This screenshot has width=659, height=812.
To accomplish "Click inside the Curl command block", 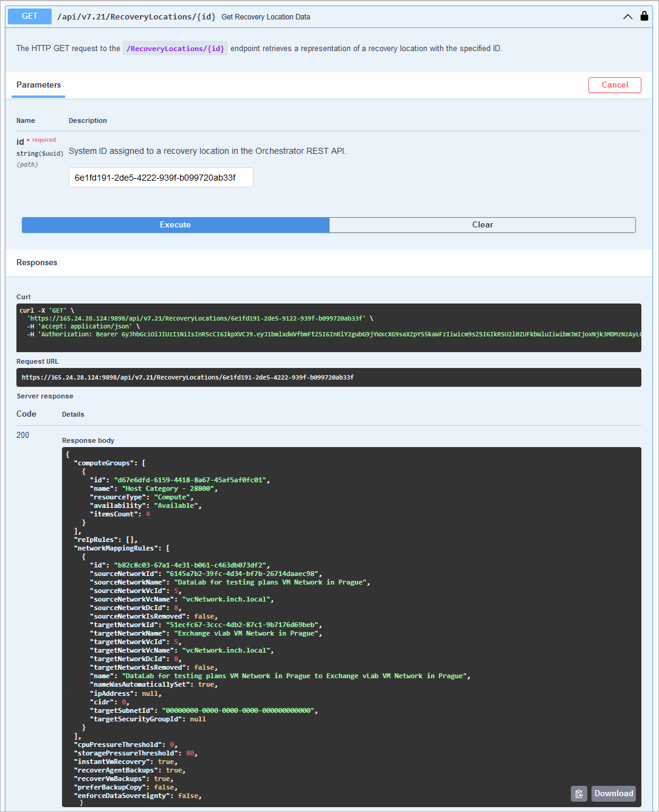I will click(329, 328).
